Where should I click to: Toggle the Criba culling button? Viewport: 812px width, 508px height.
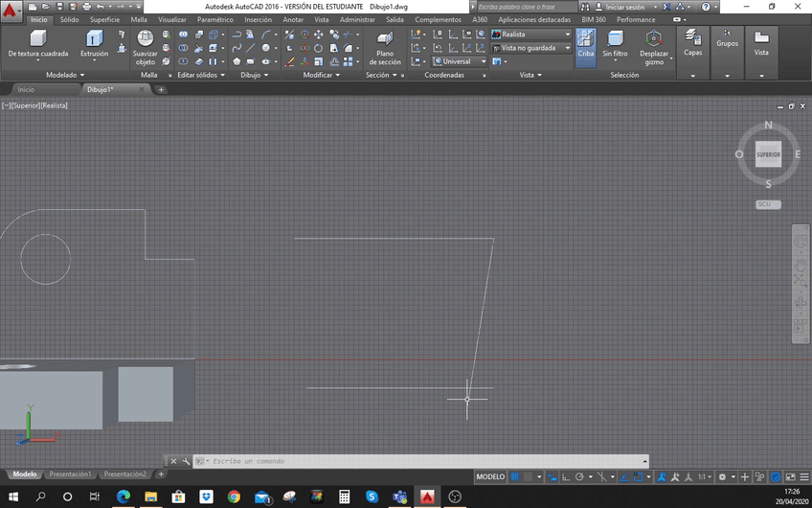pos(585,38)
